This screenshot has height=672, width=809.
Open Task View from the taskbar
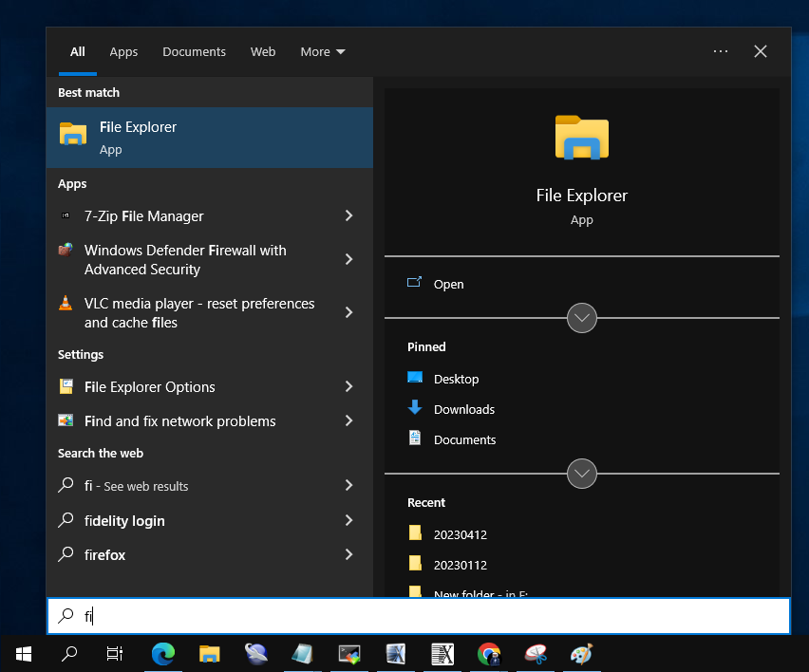(115, 653)
